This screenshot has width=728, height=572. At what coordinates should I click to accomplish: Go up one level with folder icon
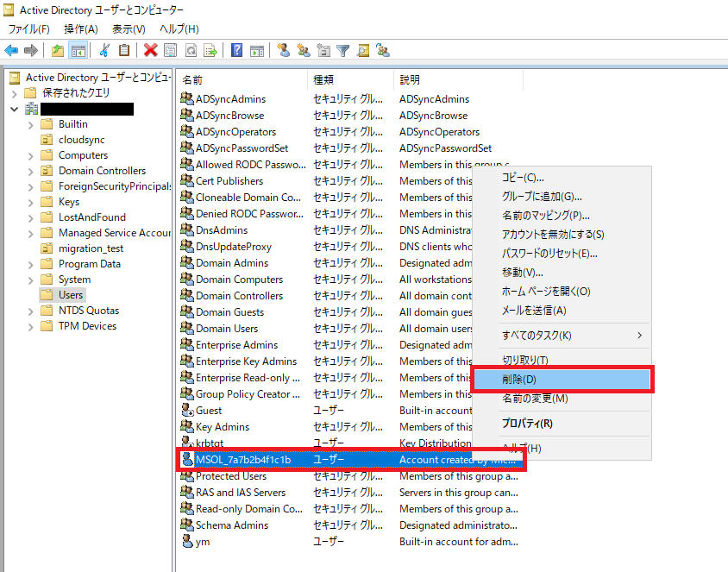tap(58, 50)
